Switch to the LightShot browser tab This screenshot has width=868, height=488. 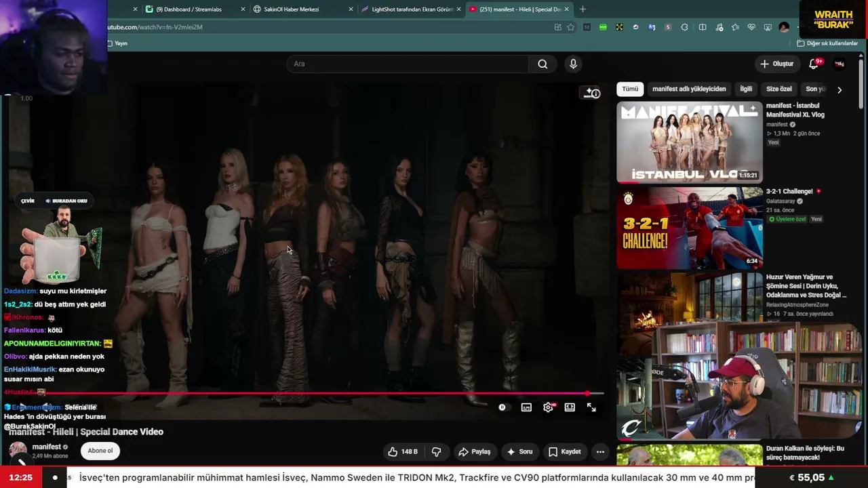412,9
